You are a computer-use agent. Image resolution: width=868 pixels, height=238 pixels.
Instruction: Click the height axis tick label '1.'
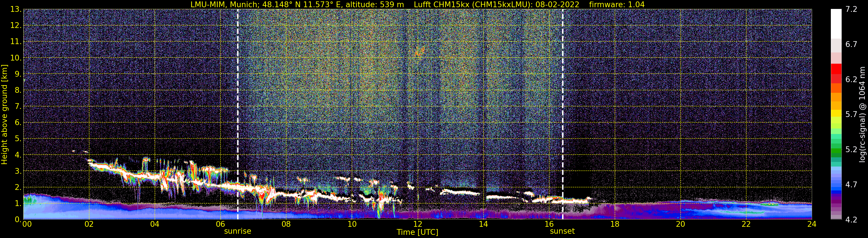point(18,203)
